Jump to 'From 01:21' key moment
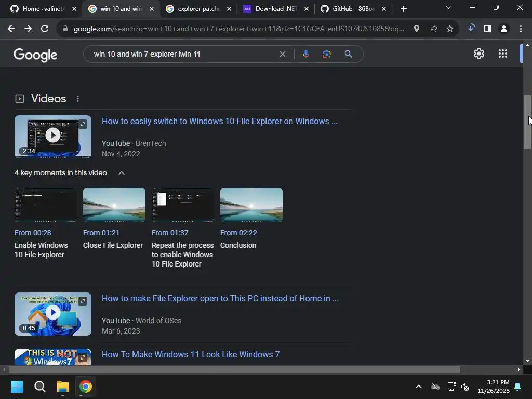The image size is (532, 399). coord(101,233)
